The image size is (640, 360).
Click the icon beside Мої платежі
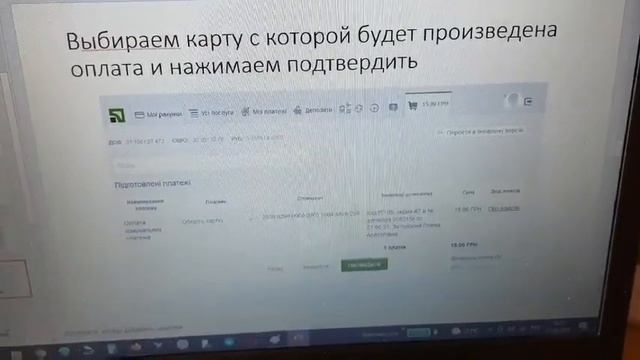click(245, 111)
